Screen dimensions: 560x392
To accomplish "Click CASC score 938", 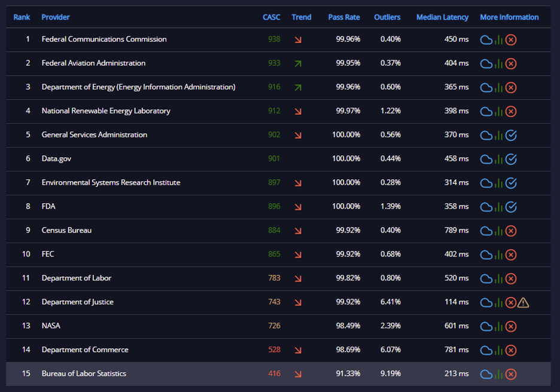I will tap(274, 39).
